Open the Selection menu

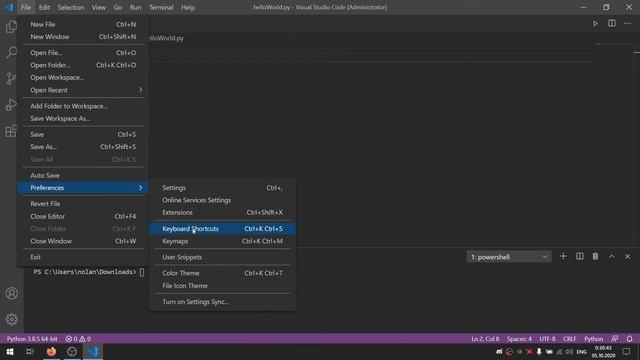click(x=71, y=7)
